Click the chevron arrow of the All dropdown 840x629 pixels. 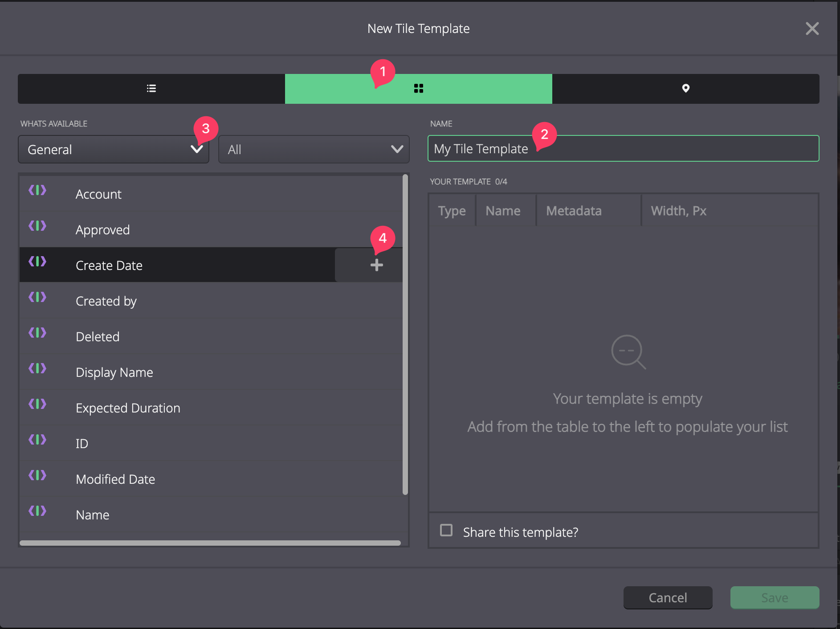397,149
